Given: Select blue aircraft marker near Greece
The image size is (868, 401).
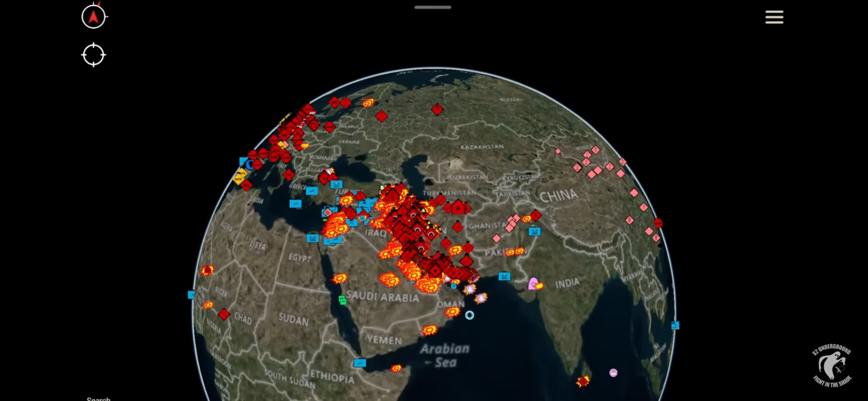Looking at the screenshot, I should pos(312,191).
